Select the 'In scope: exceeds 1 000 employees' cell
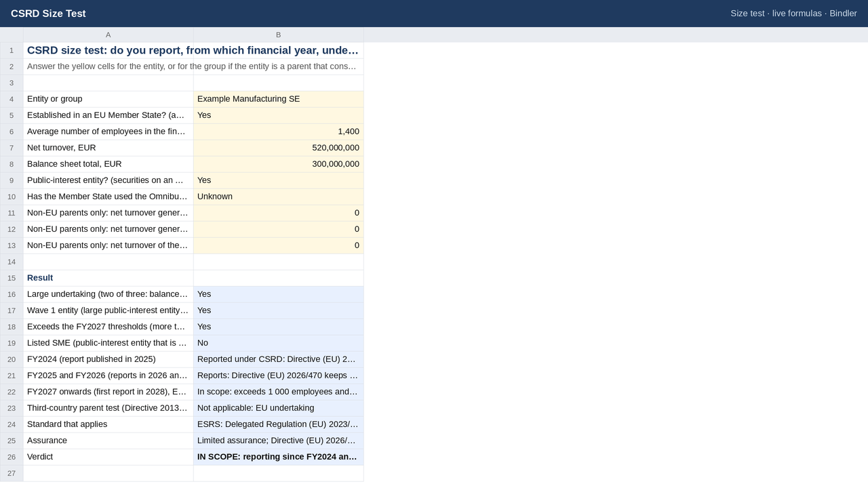Viewport: 868px width, 488px height. (x=279, y=392)
